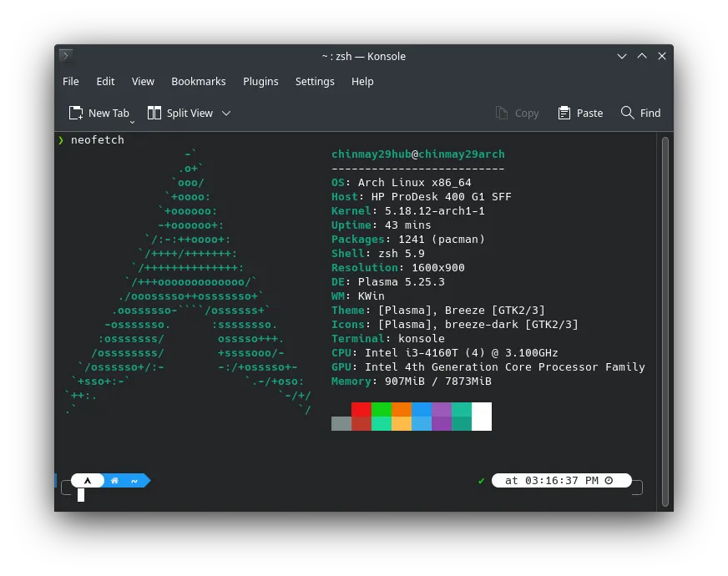Click the 'at 03:16:37 PM' time pill
The image size is (728, 576).
(561, 480)
